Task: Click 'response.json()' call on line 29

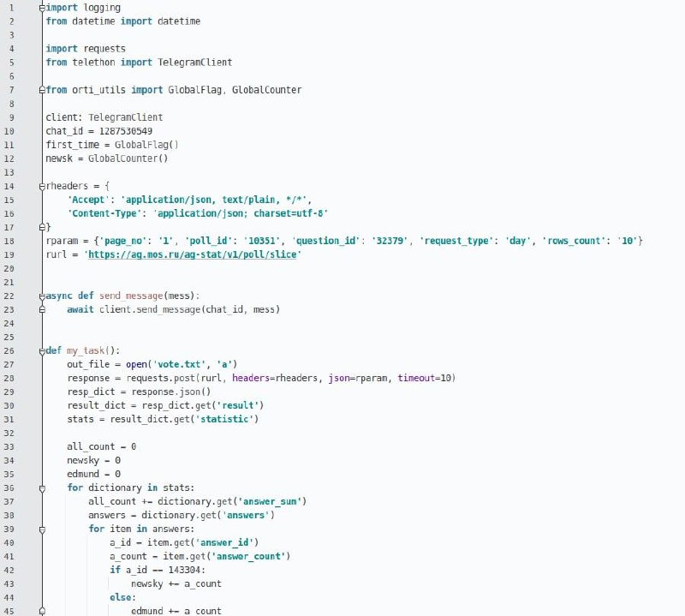Action: pos(171,392)
